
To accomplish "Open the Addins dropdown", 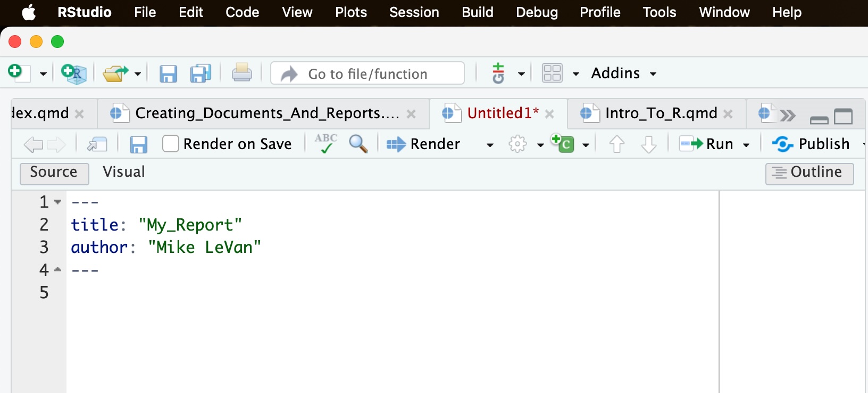I will [623, 73].
